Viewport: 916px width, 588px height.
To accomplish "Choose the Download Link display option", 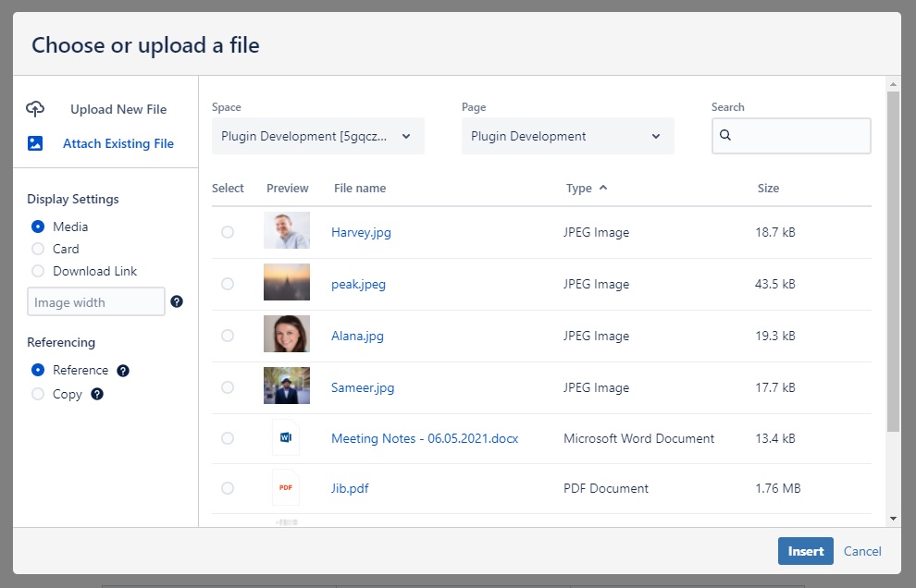I will [x=38, y=271].
